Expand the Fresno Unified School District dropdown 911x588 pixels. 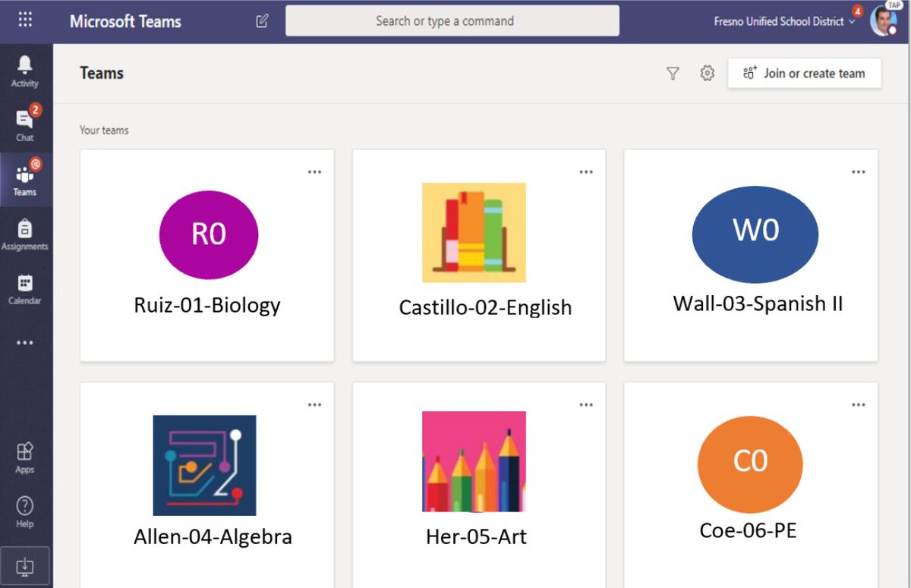click(785, 21)
